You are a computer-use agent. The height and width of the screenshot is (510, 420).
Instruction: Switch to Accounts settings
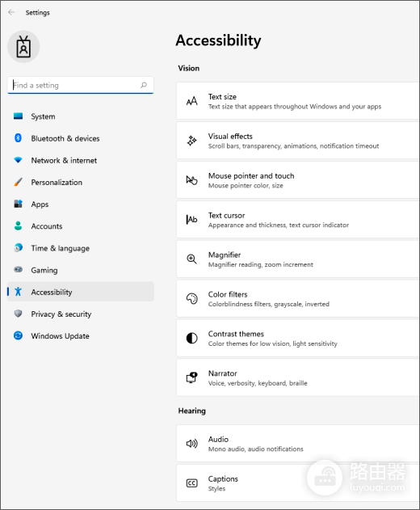point(80,226)
